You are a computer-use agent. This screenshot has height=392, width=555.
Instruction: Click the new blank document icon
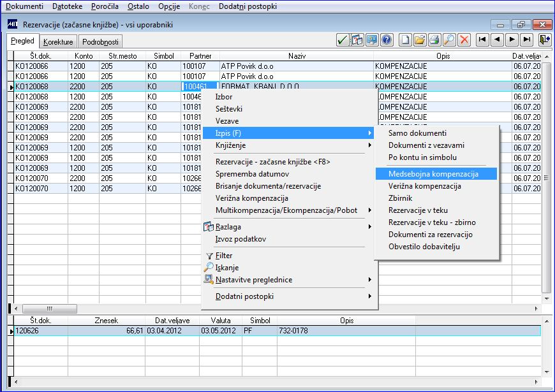tap(405, 40)
